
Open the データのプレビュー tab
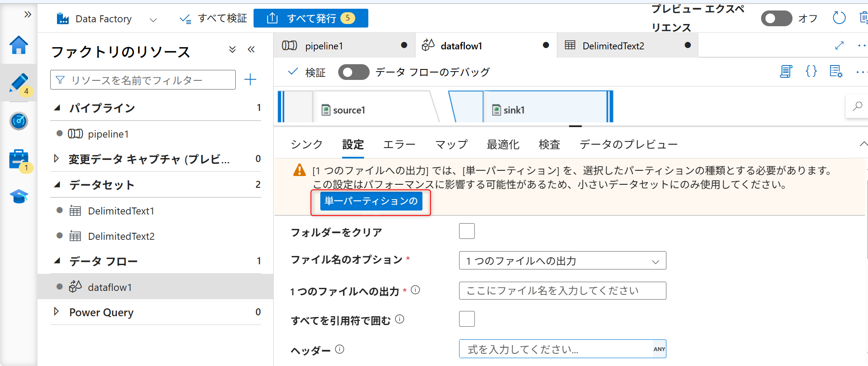pos(628,144)
